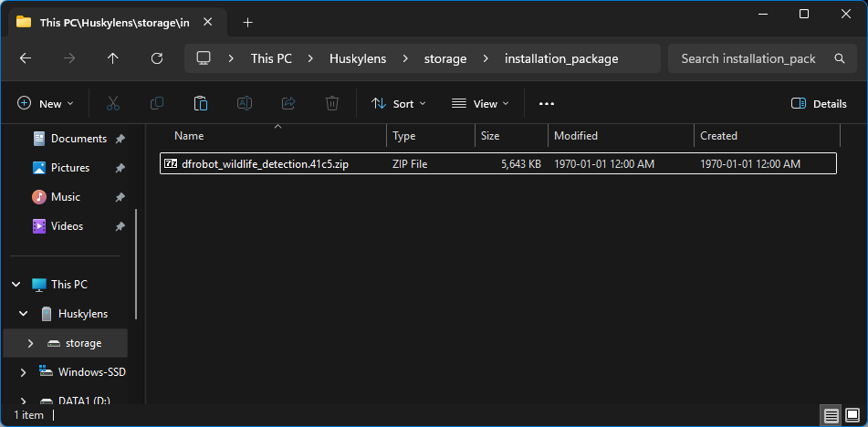Click the Search installation_package field
Viewport: 868px width, 427px height.
(x=748, y=58)
